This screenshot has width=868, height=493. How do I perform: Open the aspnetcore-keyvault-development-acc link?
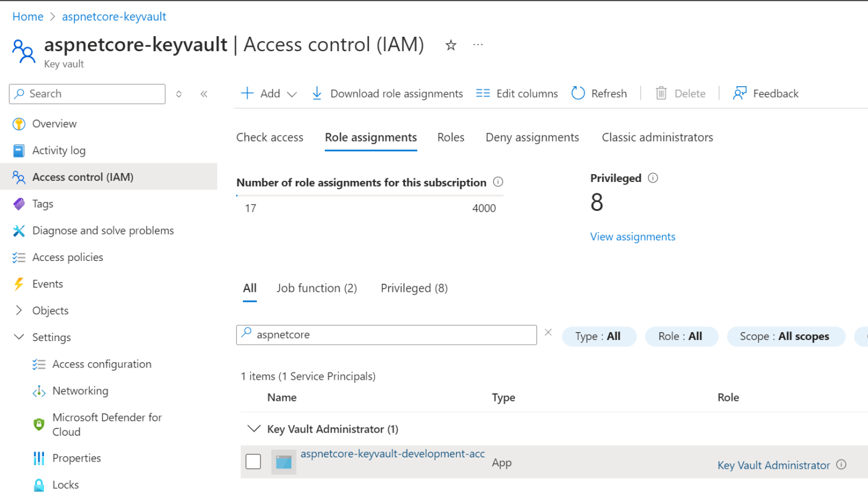pos(393,454)
